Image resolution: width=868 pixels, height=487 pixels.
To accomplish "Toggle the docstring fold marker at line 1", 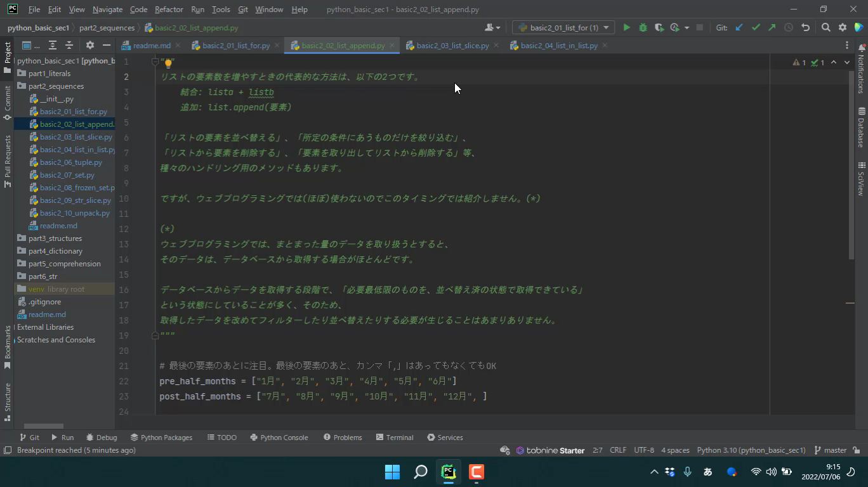I will (x=155, y=62).
